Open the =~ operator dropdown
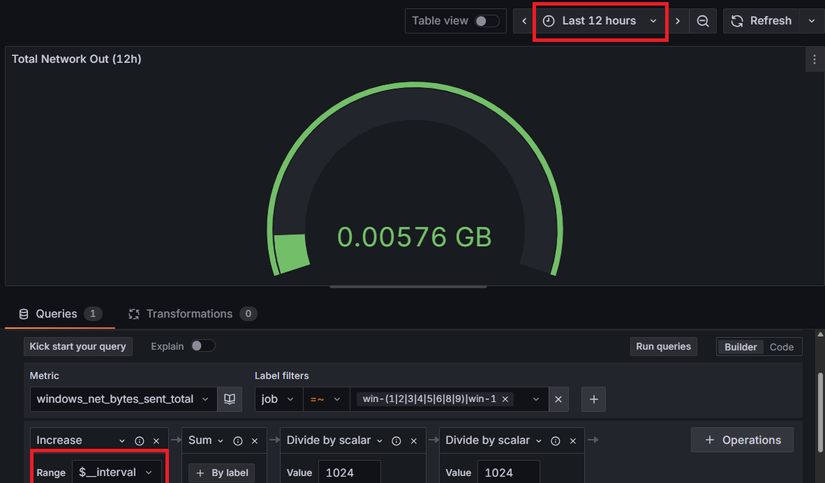This screenshot has width=825, height=483. pos(326,399)
